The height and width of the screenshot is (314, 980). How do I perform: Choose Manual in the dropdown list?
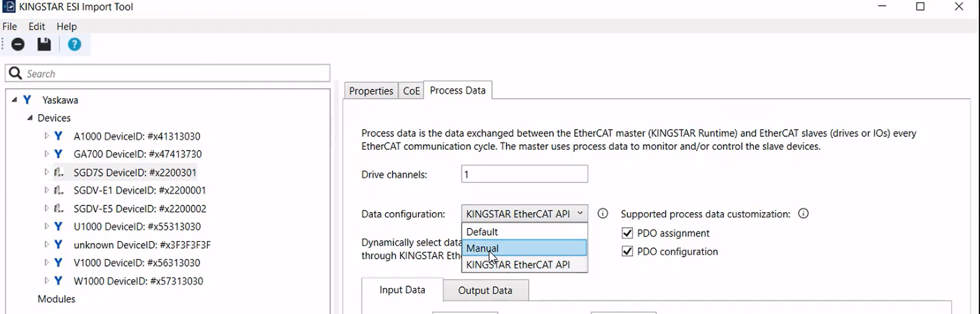point(525,248)
